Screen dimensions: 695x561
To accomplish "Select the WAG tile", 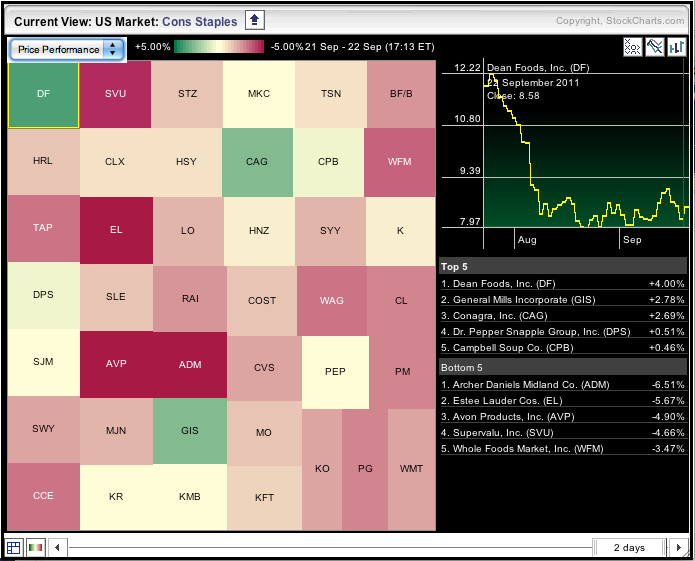I will (x=332, y=301).
